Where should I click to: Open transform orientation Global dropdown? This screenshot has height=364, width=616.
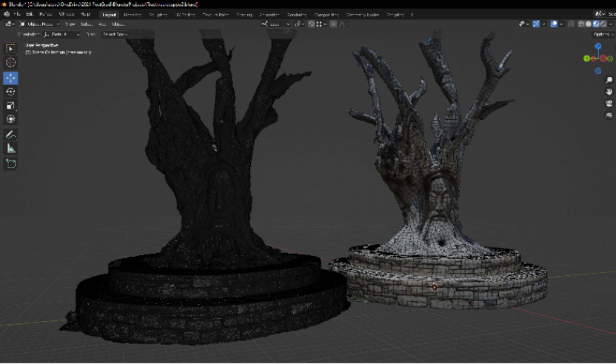(275, 24)
